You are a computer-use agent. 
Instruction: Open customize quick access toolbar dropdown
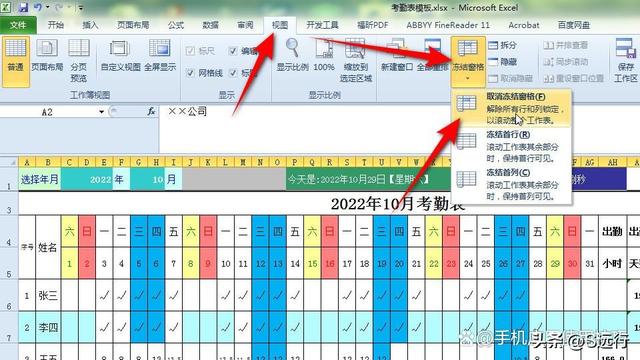pos(80,7)
